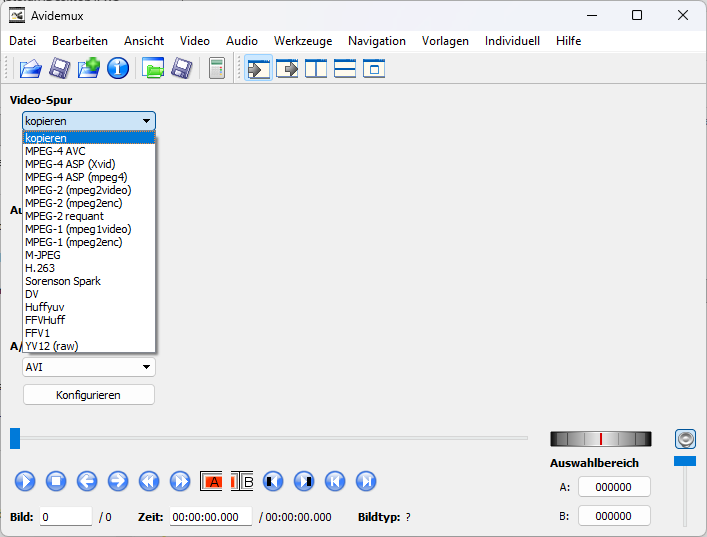Set selection marker A
This screenshot has height=537, width=707.
(x=211, y=481)
